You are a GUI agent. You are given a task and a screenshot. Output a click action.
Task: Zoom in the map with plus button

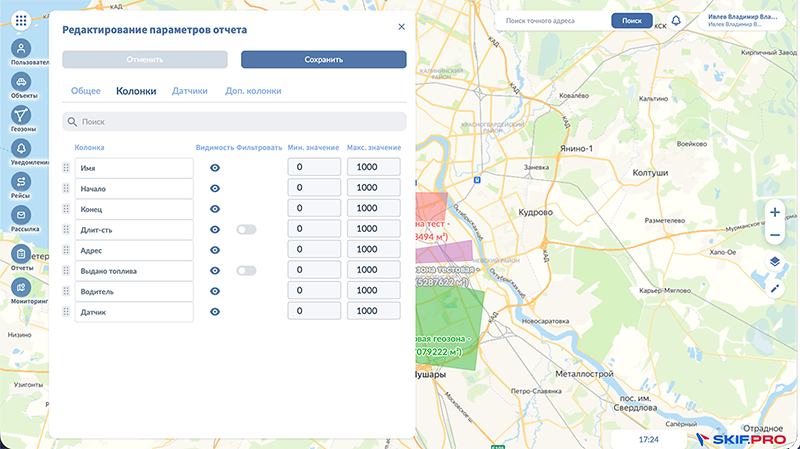[774, 212]
